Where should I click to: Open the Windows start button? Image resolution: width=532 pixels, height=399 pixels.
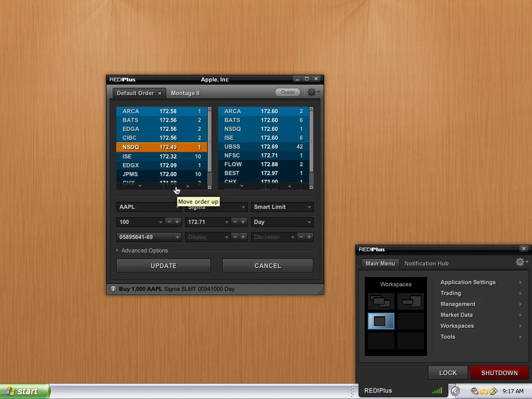click(25, 391)
